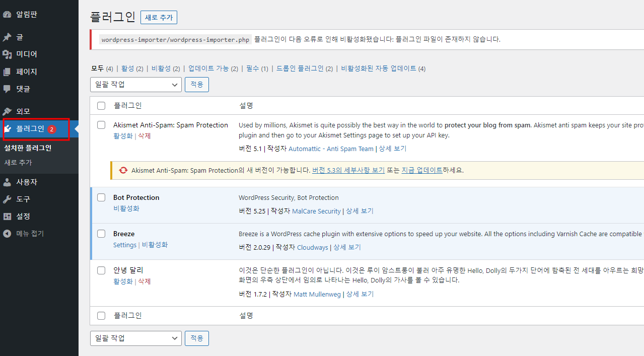Filter by 비활성화된 자동 업데이트 (4)
Screen dimensions: 644x356
383,68
